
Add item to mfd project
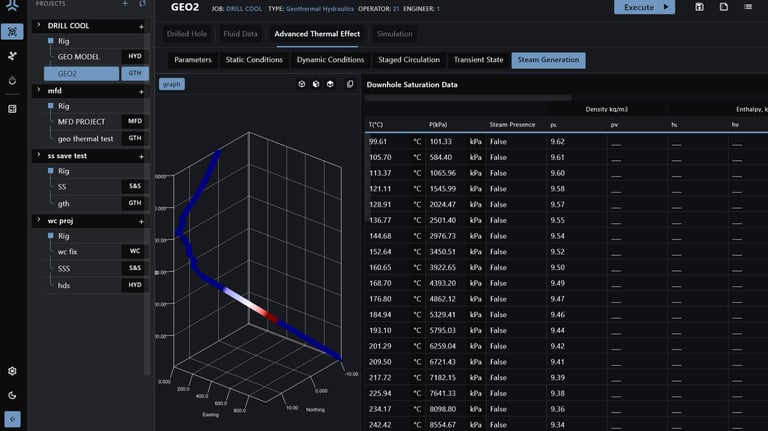141,92
